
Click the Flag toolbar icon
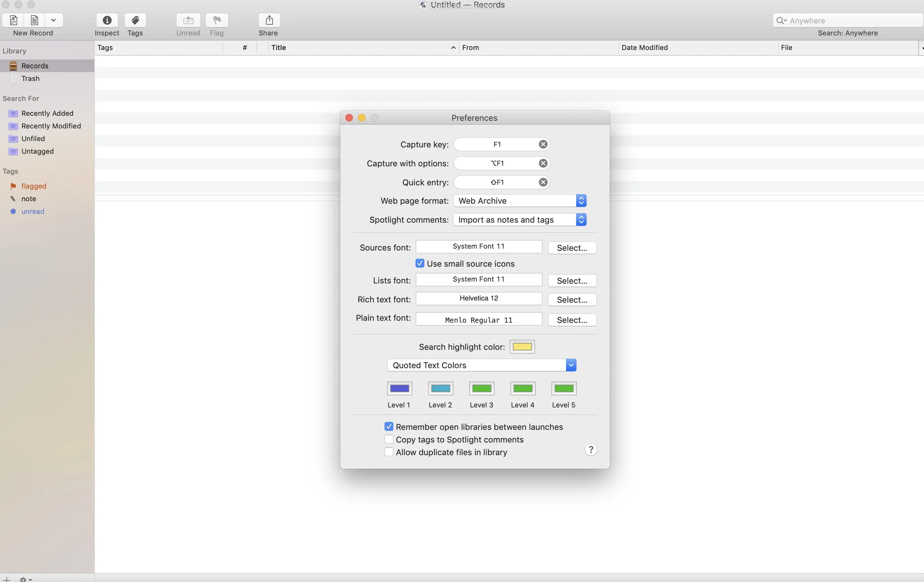[x=217, y=20]
